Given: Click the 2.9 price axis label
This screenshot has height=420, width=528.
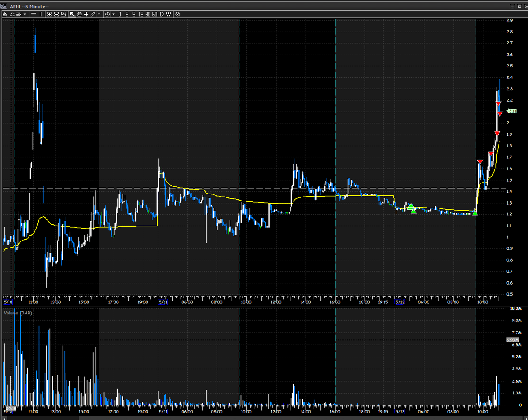Looking at the screenshot, I should tap(510, 20).
